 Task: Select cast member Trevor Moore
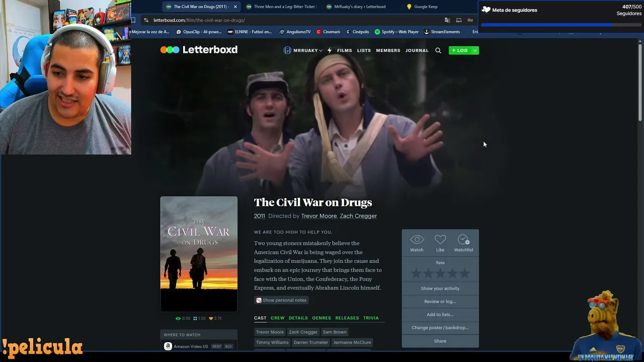coord(270,332)
